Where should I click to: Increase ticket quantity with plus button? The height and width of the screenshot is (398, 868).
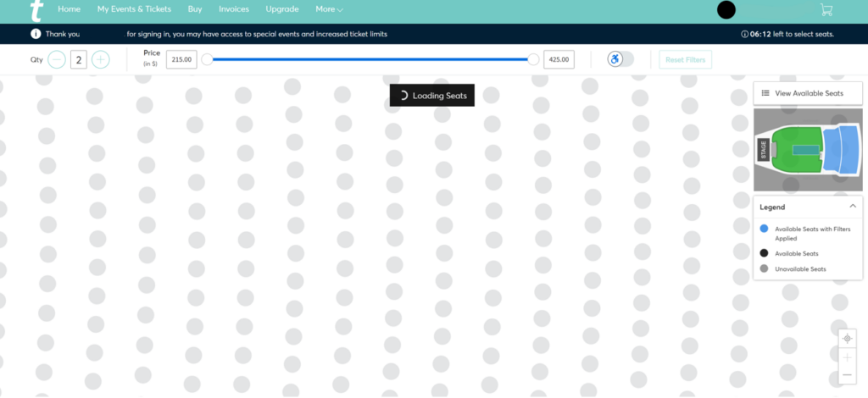(x=101, y=59)
